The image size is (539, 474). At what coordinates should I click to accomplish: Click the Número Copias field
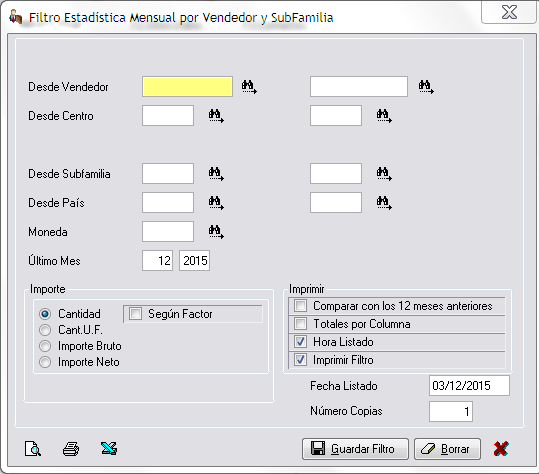coord(451,411)
